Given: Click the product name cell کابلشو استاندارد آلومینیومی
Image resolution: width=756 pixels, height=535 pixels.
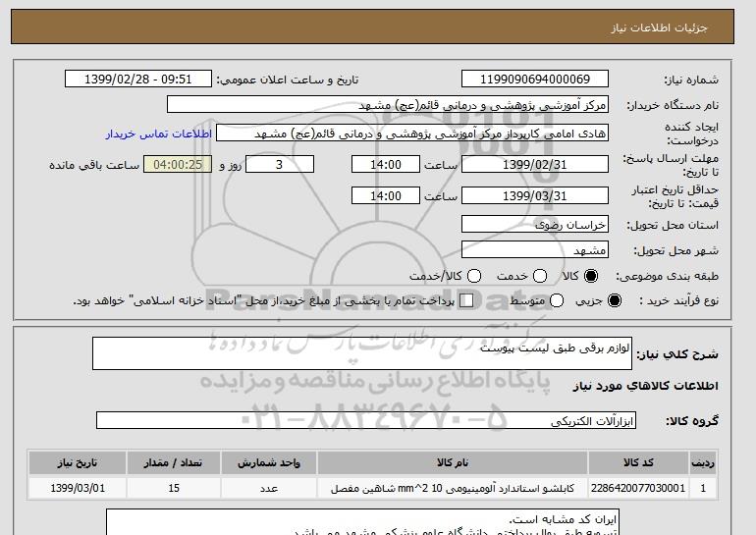Looking at the screenshot, I should coord(453,488).
